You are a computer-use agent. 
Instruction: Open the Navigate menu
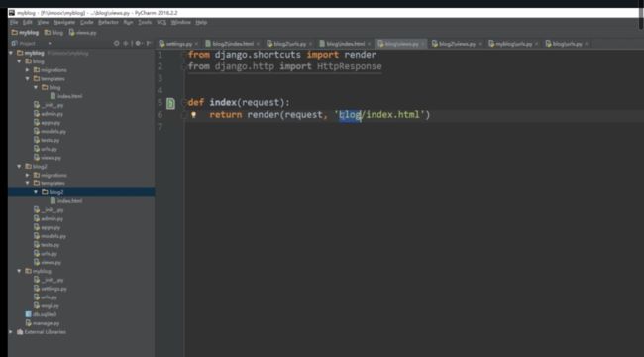(x=64, y=22)
